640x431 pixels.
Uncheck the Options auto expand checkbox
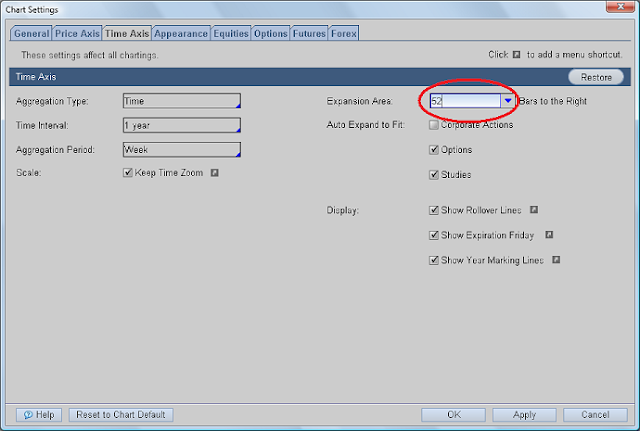click(x=434, y=150)
